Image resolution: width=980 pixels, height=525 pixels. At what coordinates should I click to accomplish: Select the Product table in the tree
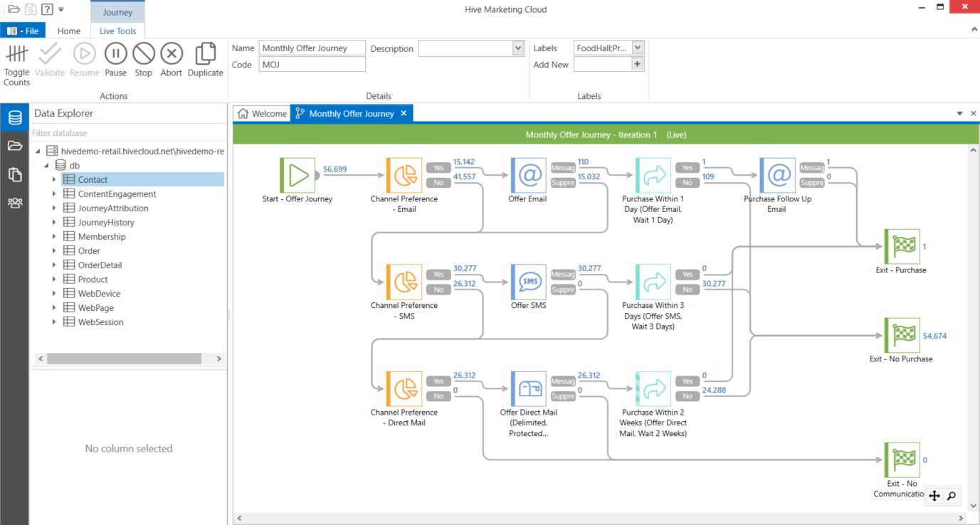click(93, 279)
